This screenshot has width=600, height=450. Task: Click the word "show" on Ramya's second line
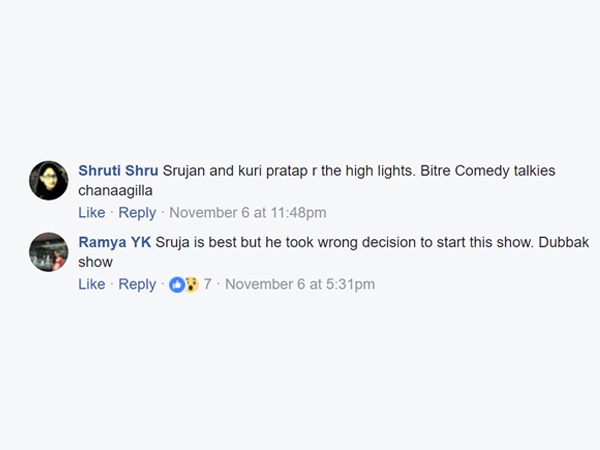[96, 262]
